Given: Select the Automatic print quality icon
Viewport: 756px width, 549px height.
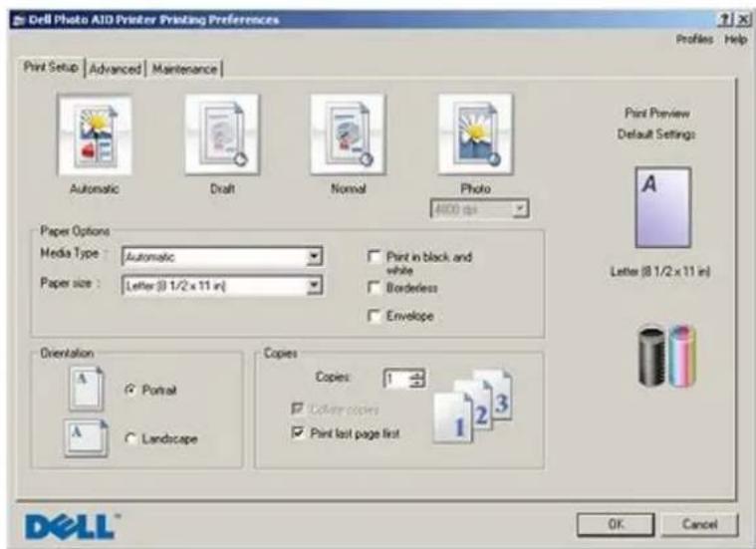Looking at the screenshot, I should [95, 136].
